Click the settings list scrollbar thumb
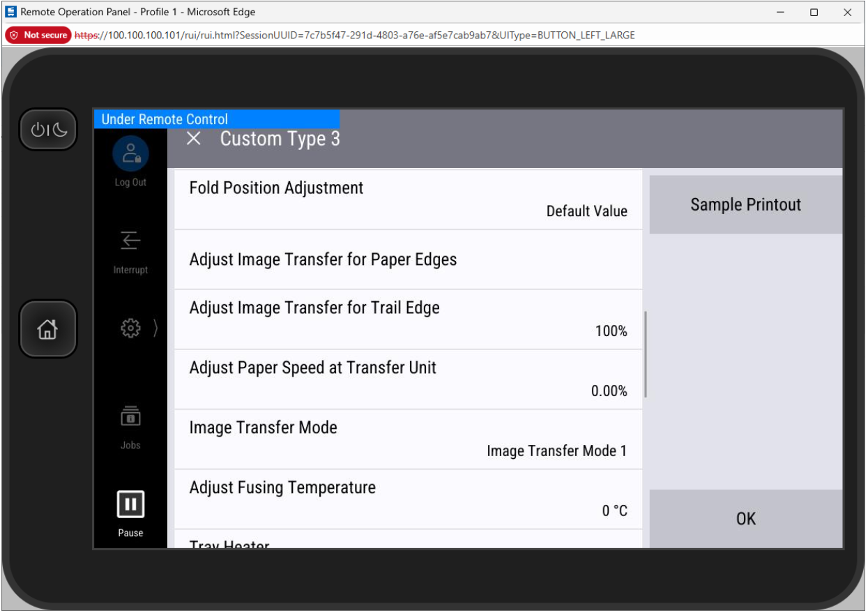Viewport: 868px width, 613px height. pos(646,354)
